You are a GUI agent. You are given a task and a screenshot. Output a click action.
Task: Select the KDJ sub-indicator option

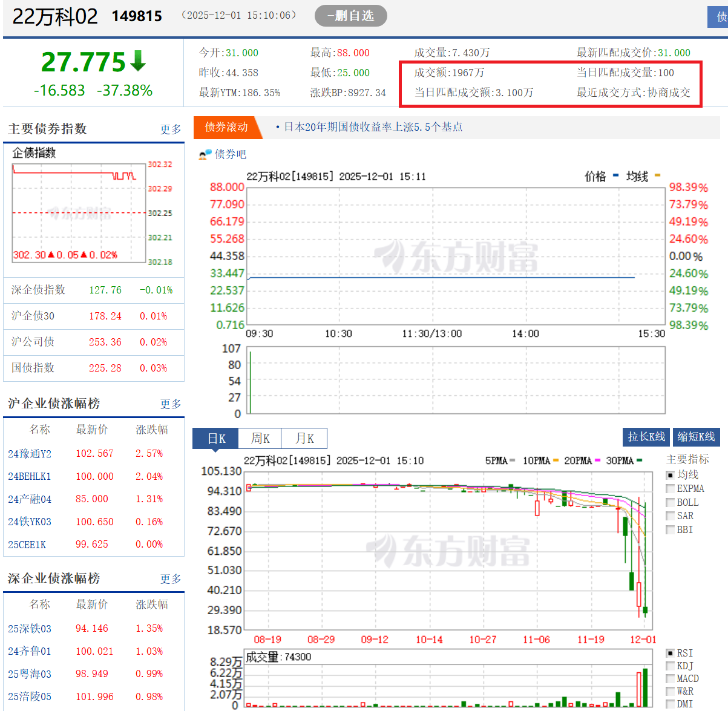tap(670, 666)
